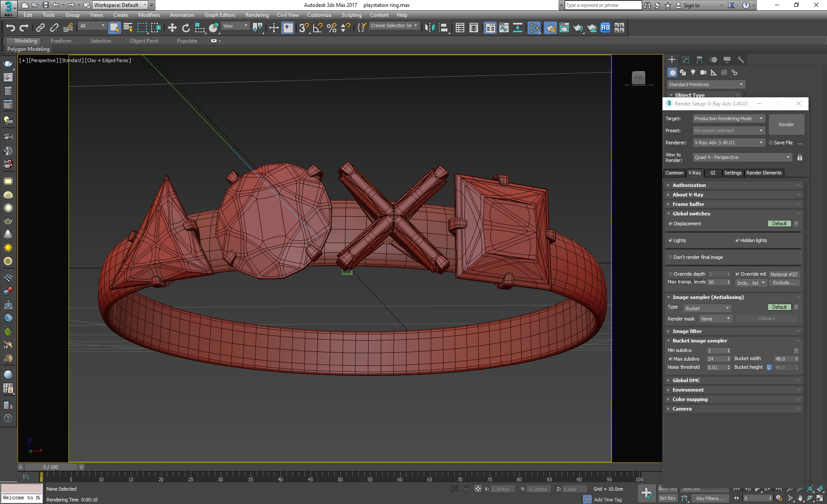
Task: Open the Rendering menu
Action: 257,15
